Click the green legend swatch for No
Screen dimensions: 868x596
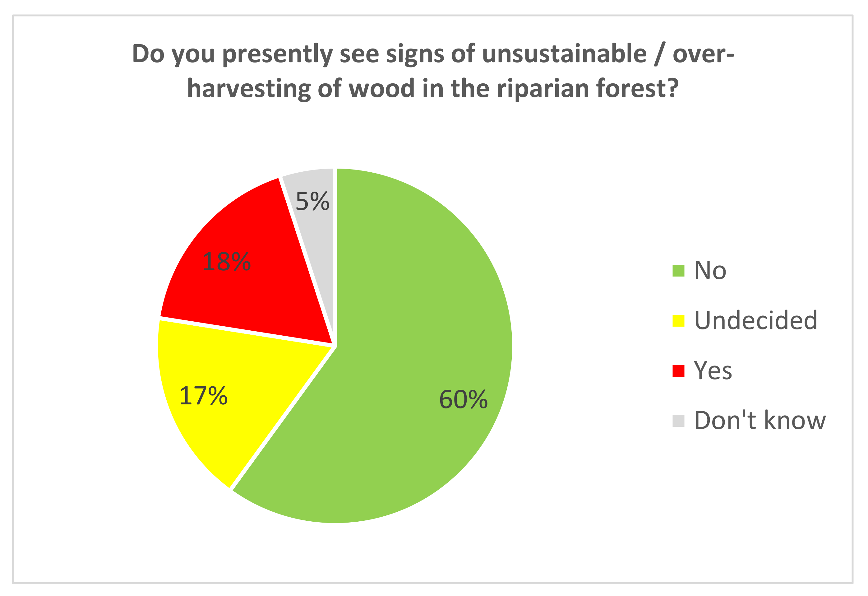pos(678,271)
